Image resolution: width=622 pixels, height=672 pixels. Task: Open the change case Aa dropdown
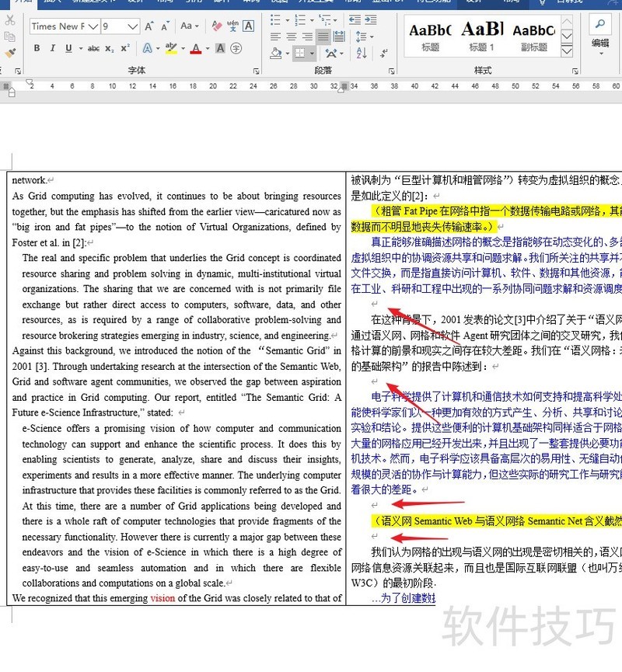[x=189, y=26]
